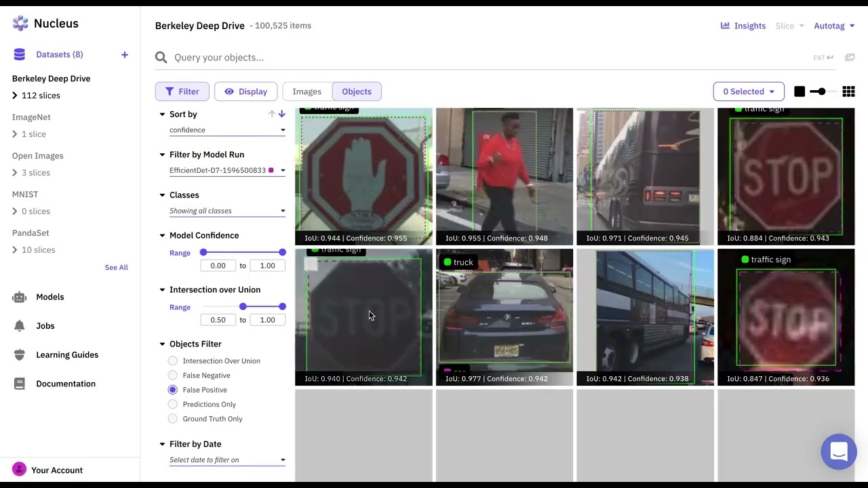The width and height of the screenshot is (868, 488).
Task: Switch to the Objects tab
Action: (357, 91)
